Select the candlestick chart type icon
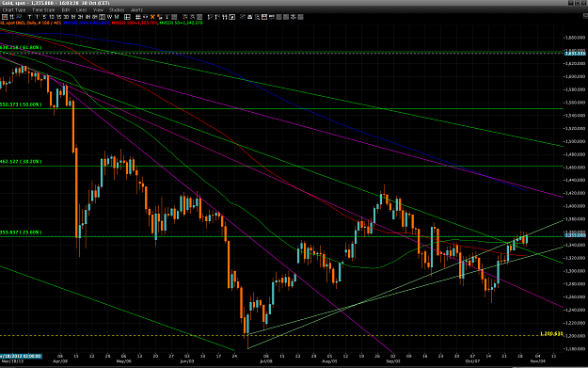The width and height of the screenshot is (588, 368). [5, 17]
